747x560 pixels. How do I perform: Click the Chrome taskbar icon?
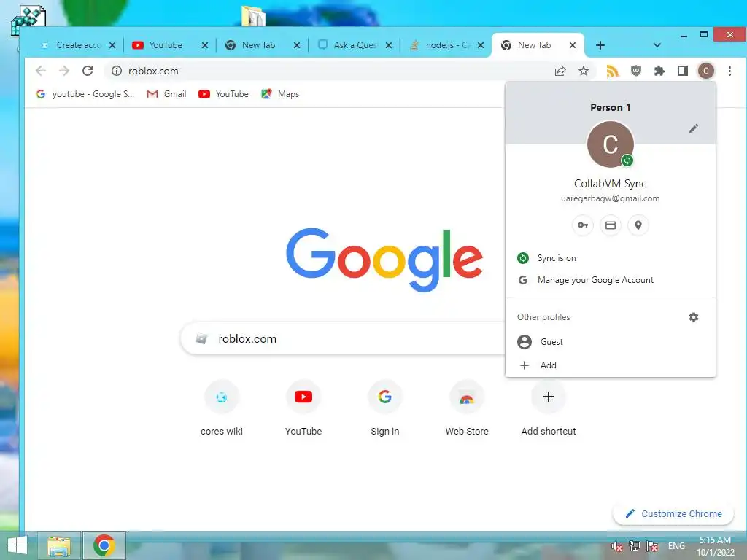coord(104,545)
